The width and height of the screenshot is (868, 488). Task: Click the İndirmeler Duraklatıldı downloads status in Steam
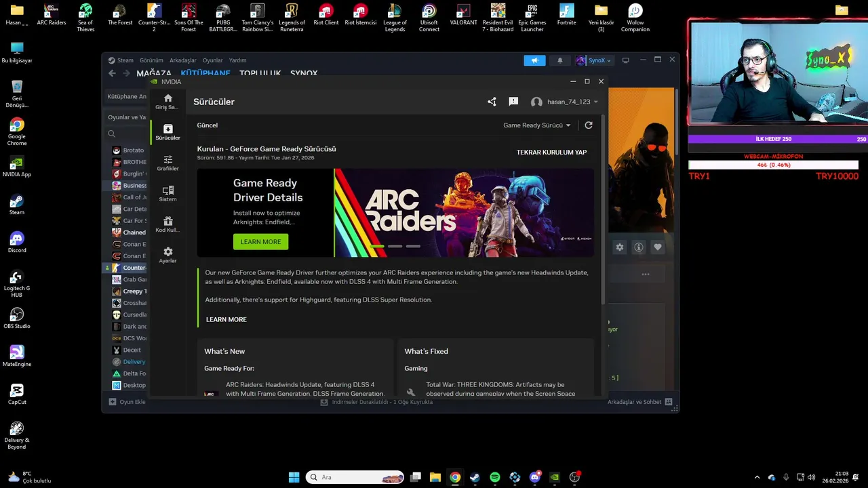[376, 402]
